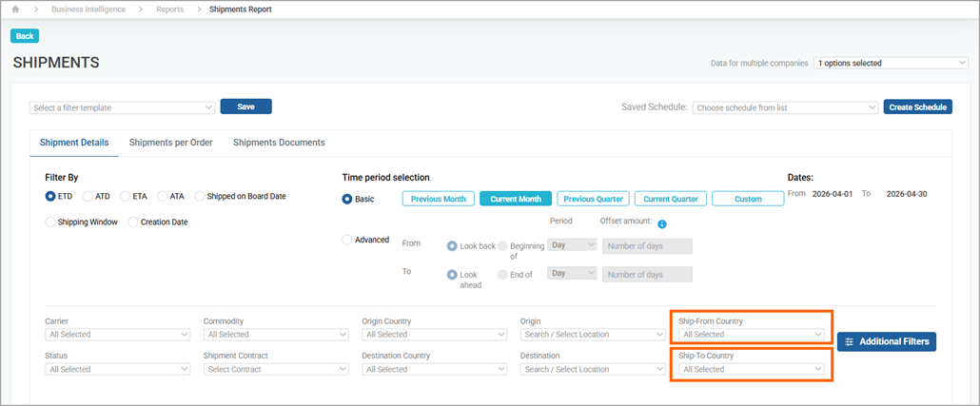Select the Basic time period option
This screenshot has width=980, height=406.
coord(347,200)
